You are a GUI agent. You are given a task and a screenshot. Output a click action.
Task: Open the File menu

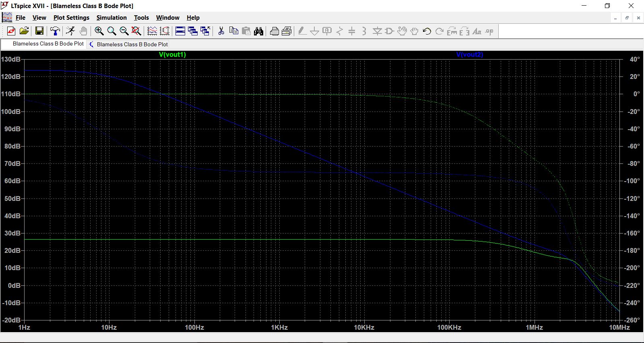coord(21,18)
